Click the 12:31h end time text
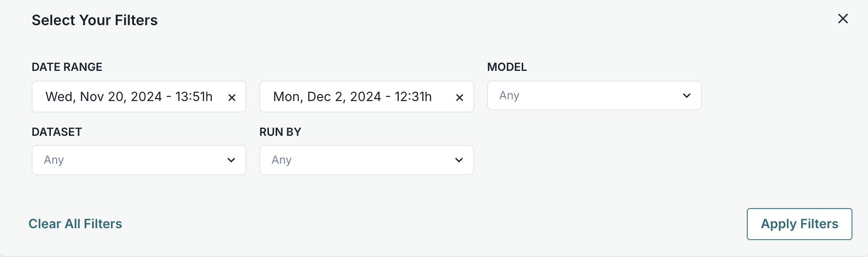The height and width of the screenshot is (257, 868). (x=413, y=97)
